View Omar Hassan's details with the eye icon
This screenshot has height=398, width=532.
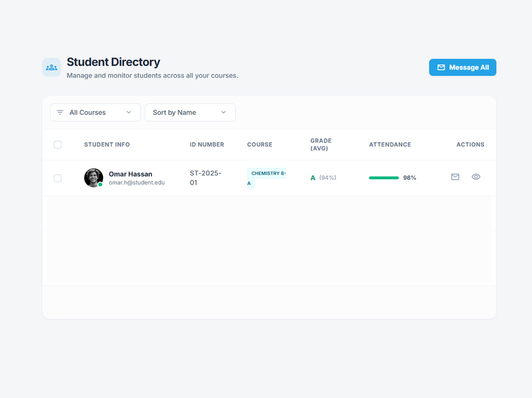click(x=476, y=177)
